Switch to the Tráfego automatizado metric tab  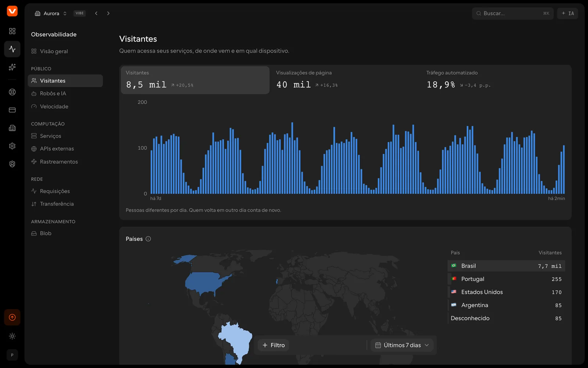[496, 80]
